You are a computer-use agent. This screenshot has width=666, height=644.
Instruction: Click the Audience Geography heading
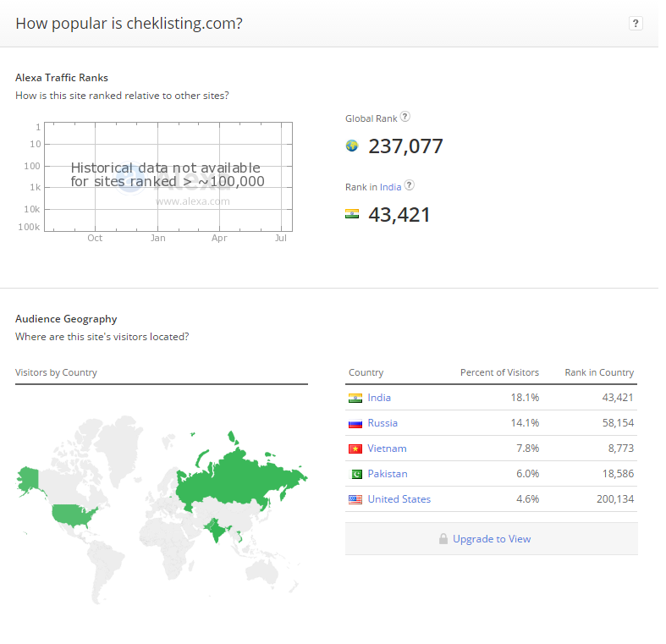click(x=66, y=319)
